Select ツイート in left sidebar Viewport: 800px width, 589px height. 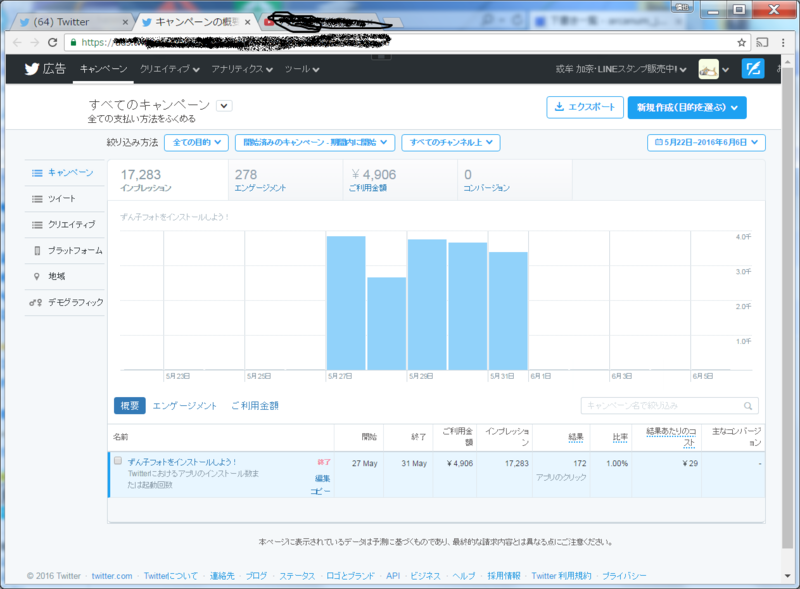click(x=64, y=199)
